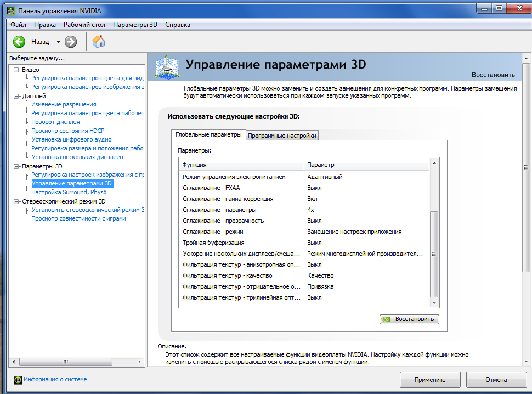
Task: Click the green Back arrow icon
Action: (x=19, y=42)
